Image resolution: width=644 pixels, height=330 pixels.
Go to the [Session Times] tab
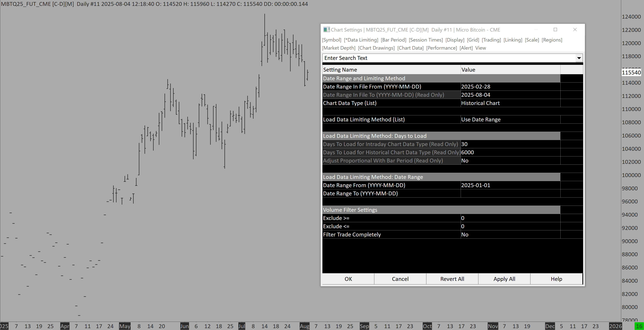426,40
